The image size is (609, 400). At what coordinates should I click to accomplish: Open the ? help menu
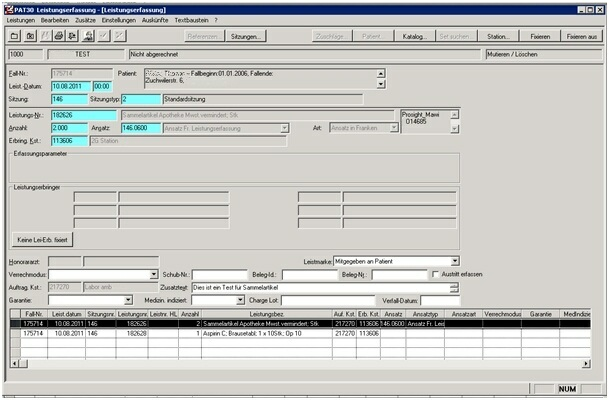[x=216, y=20]
